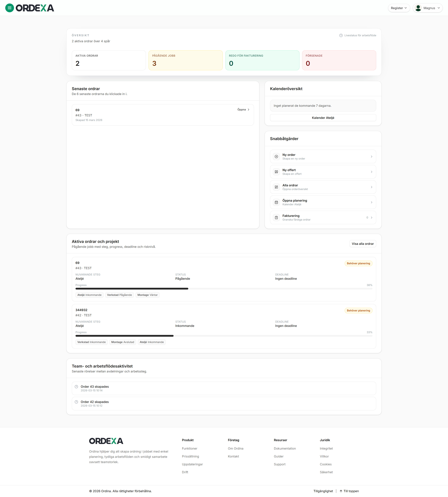Click Visa alla ordrar button

(x=363, y=244)
